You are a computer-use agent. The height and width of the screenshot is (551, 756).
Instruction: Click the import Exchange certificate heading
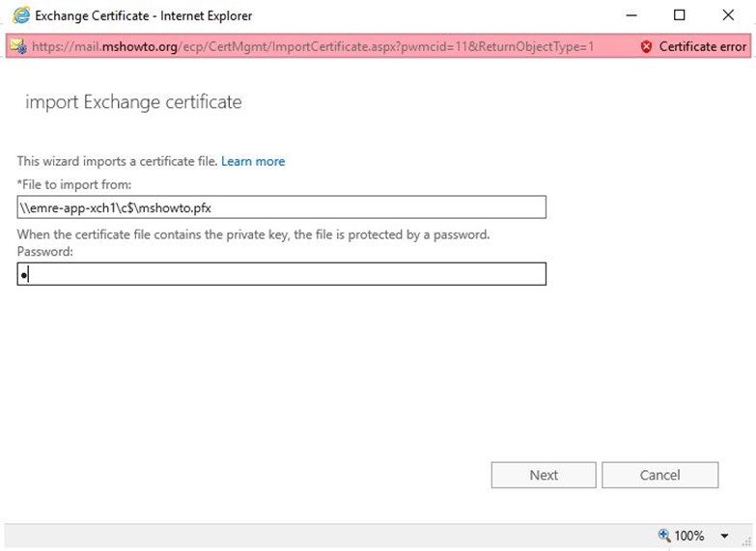[x=133, y=102]
